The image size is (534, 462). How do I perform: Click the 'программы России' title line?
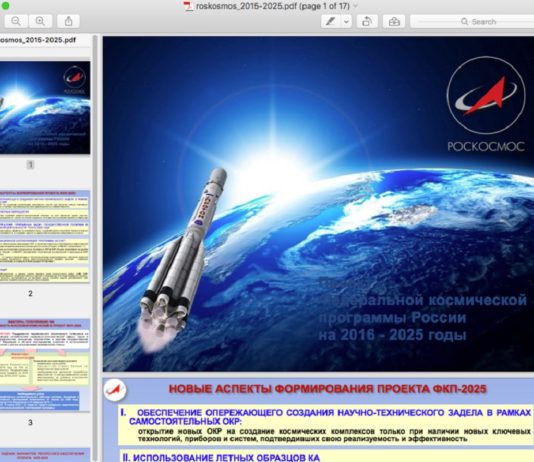click(392, 318)
